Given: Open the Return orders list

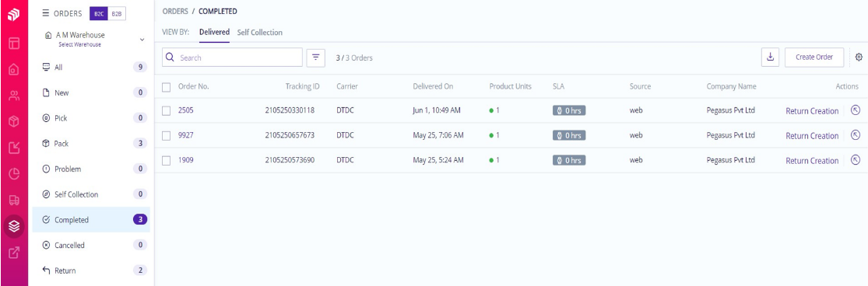Looking at the screenshot, I should coord(91,270).
